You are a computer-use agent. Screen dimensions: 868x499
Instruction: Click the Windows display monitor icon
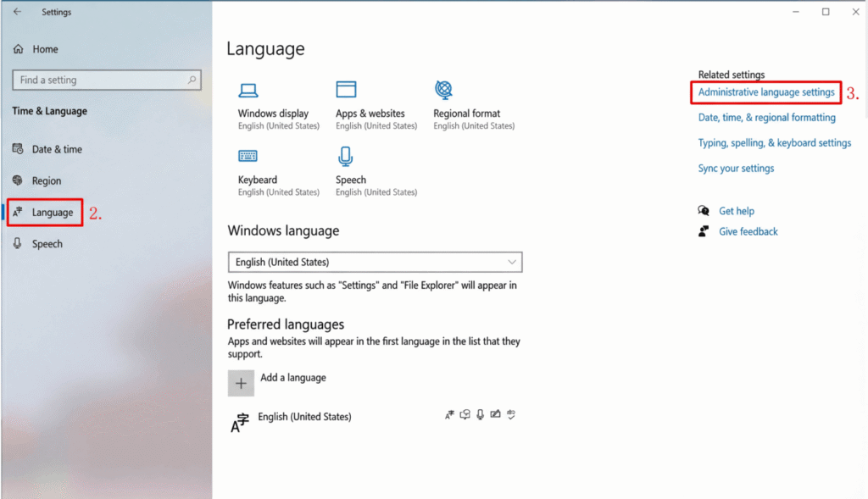pos(248,90)
